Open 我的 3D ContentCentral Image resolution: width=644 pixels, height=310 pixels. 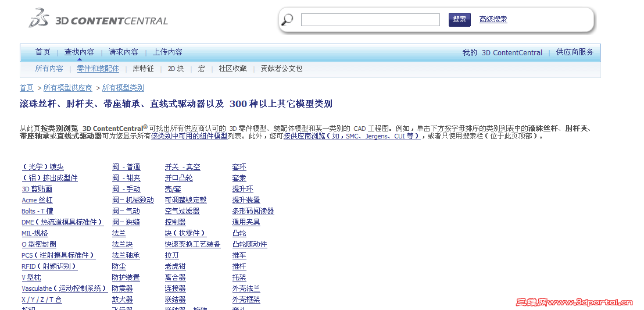point(502,52)
